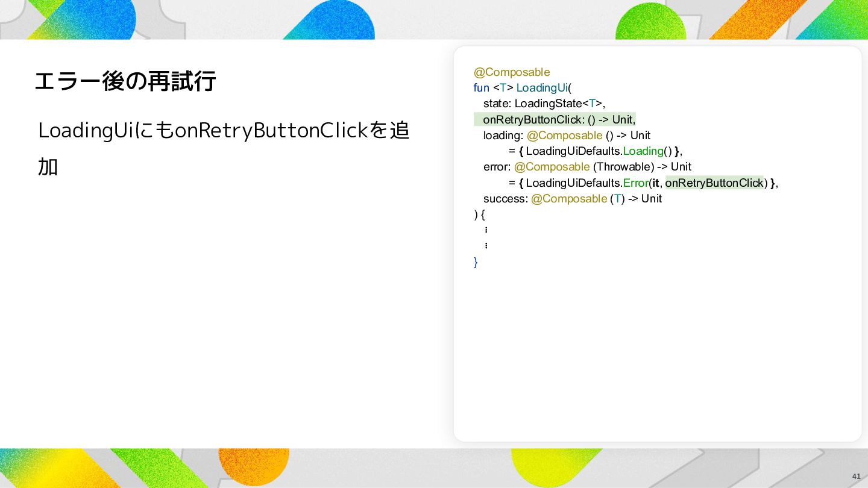Image resolution: width=868 pixels, height=488 pixels.
Task: Click the green Error call in code
Action: 635,183
